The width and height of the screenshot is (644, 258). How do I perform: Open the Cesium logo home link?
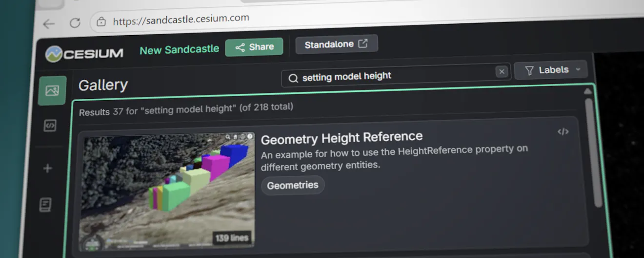click(84, 53)
